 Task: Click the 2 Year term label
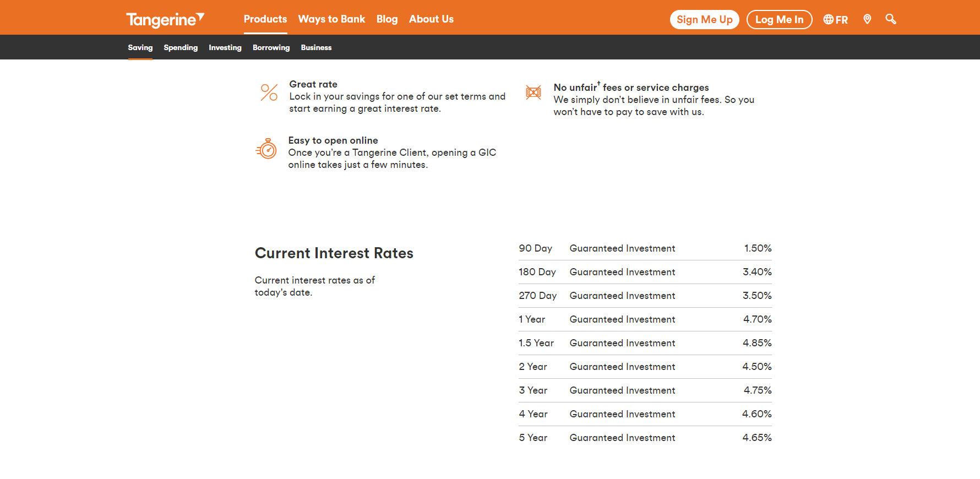(533, 367)
